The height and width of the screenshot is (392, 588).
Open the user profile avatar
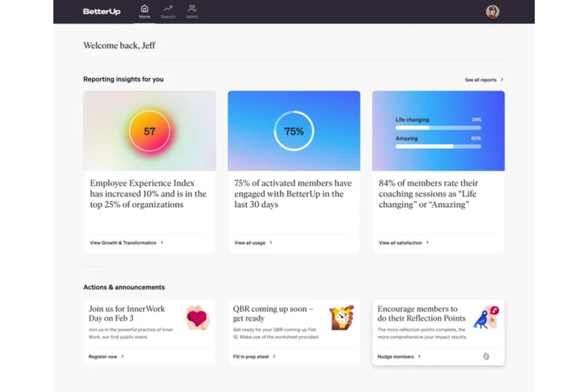click(492, 12)
